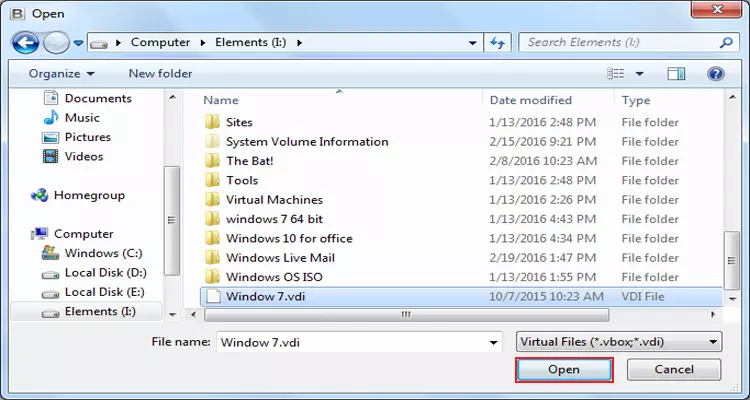This screenshot has height=400, width=750.
Task: Click the navigation pane scroll down arrow
Action: 173,314
